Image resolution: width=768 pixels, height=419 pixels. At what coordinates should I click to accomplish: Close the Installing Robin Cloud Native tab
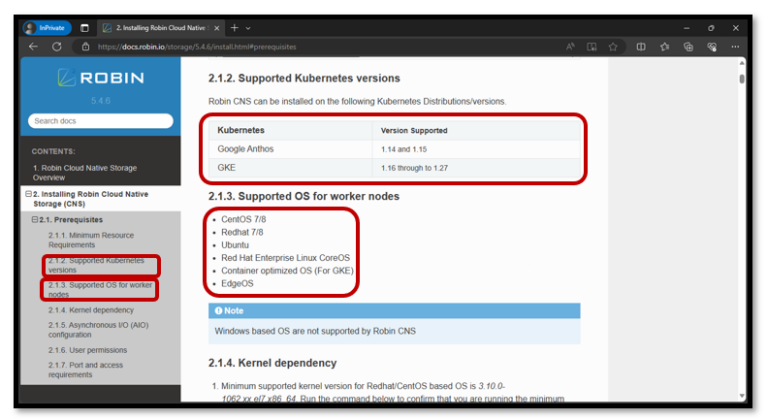(x=216, y=28)
